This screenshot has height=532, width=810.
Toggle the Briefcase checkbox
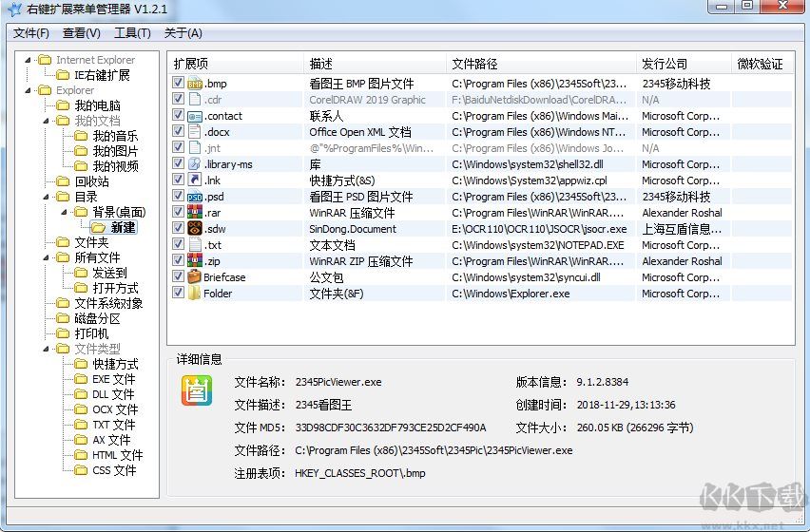[x=178, y=276]
